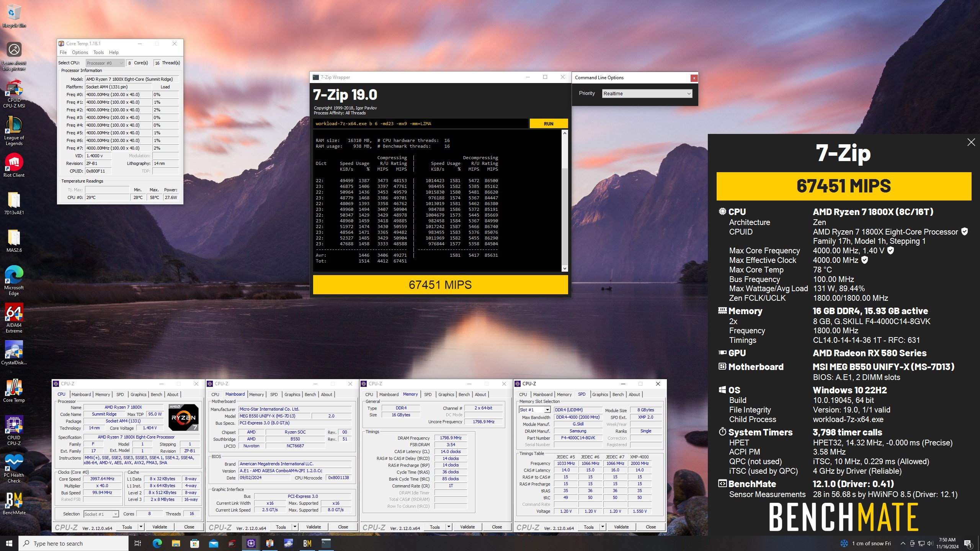Expand the Tools dropdown arrow in the CPU-Z Mainboard window
This screenshot has width=980, height=551.
[295, 527]
